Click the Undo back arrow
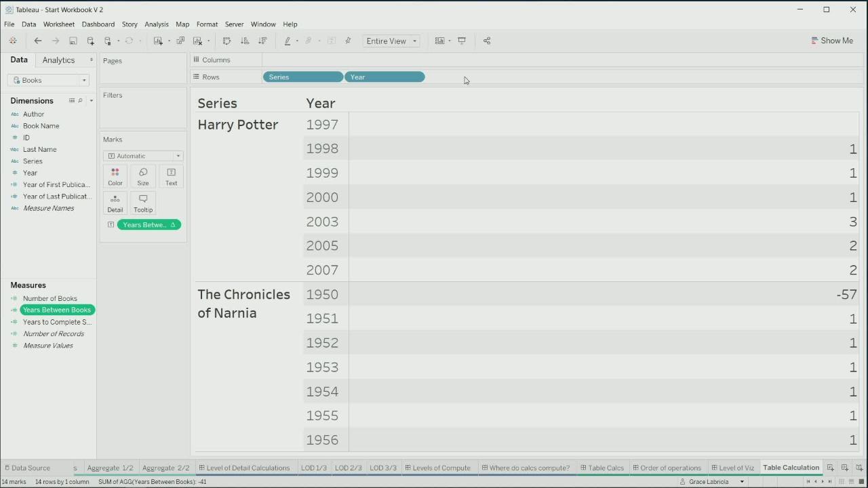This screenshot has width=868, height=488. point(38,41)
